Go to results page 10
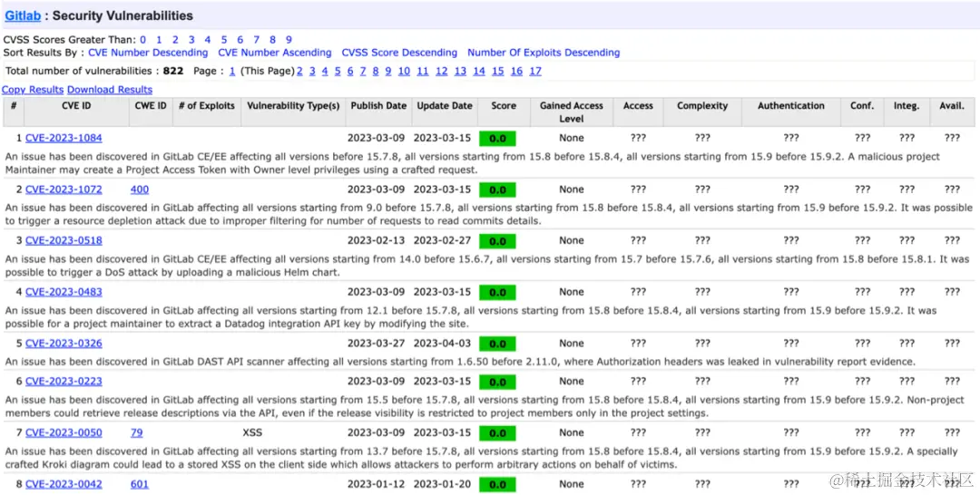Screen dimensions: 980x495 (405, 71)
